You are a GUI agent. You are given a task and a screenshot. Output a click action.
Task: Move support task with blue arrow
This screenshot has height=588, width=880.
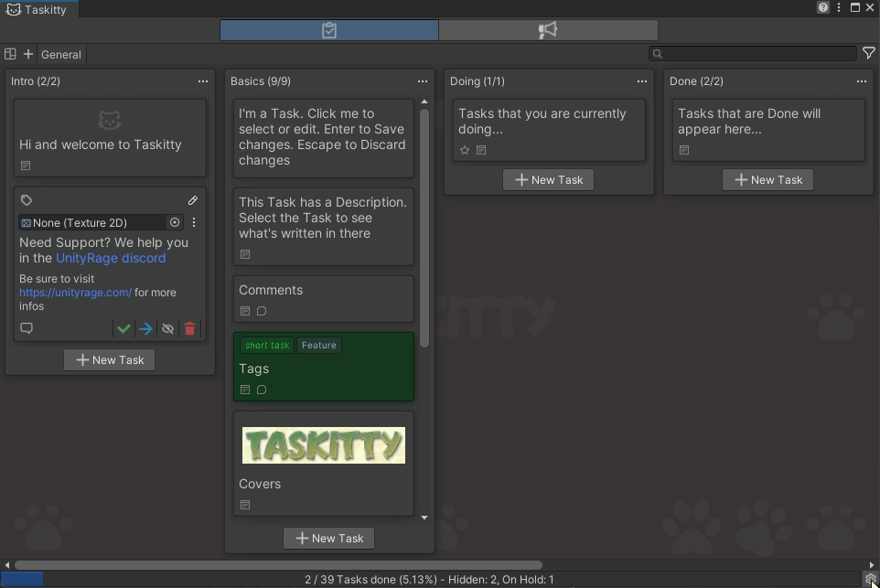point(146,329)
